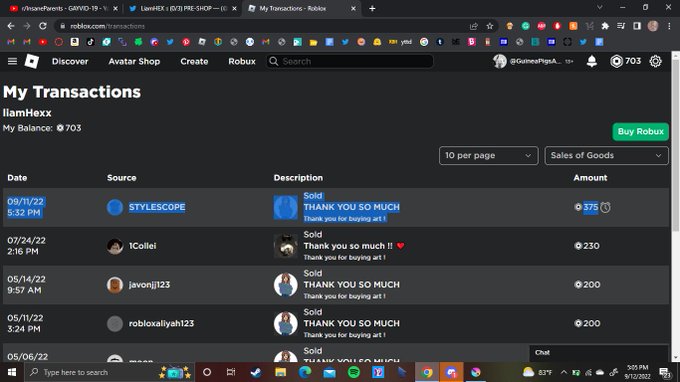Click the browser address bar URL

pyautogui.click(x=108, y=26)
